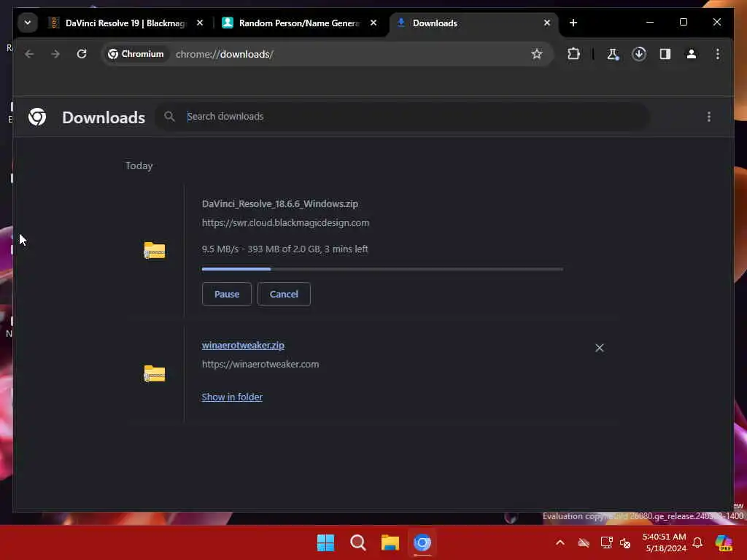Screen dimensions: 747x560
Task: Click the OneDrive cloud tray icon
Action: (x=584, y=542)
